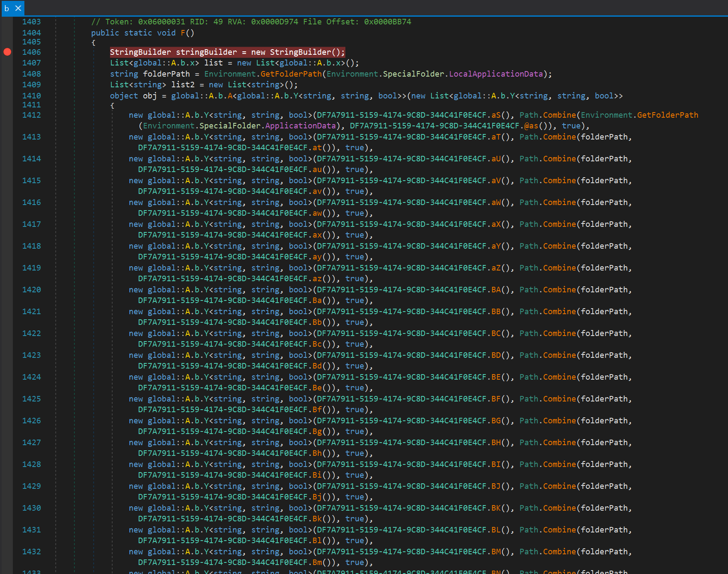Click the Combine call on line 1425
The image size is (728, 574).
(559, 399)
